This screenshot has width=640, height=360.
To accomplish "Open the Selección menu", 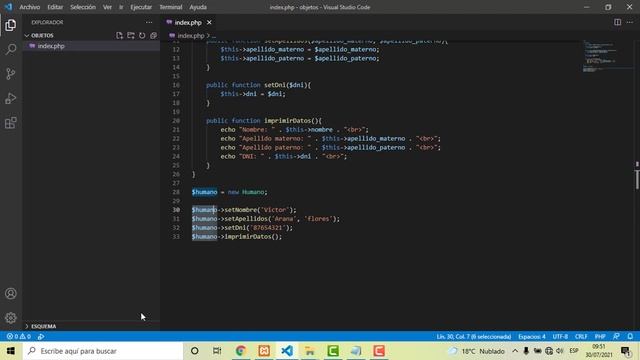I will pos(83,7).
